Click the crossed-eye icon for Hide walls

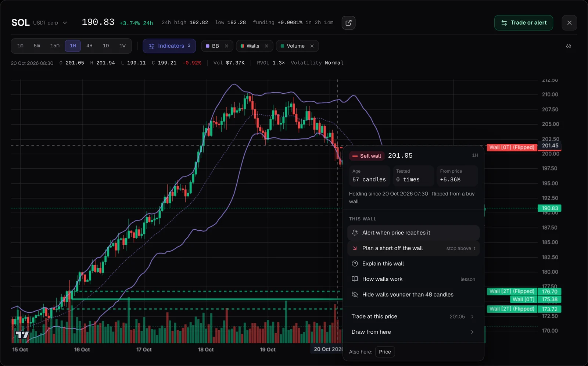[355, 294]
